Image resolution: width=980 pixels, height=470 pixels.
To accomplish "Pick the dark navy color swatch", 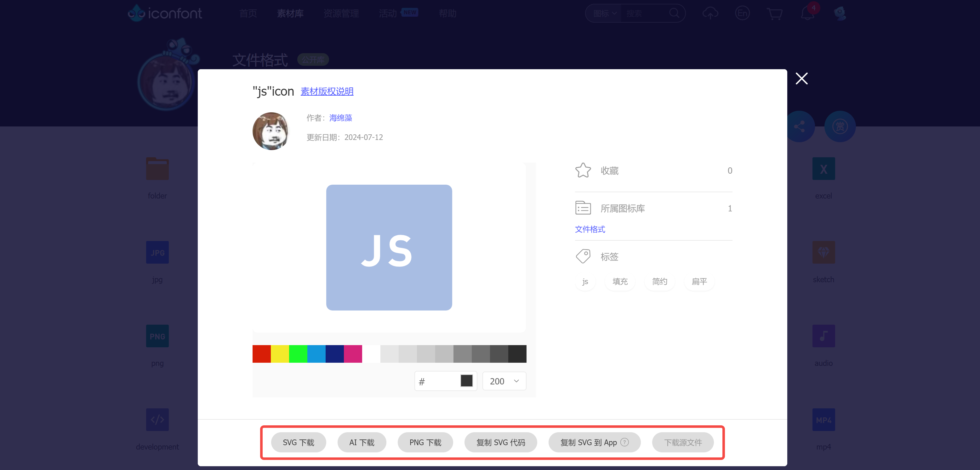I will [334, 354].
